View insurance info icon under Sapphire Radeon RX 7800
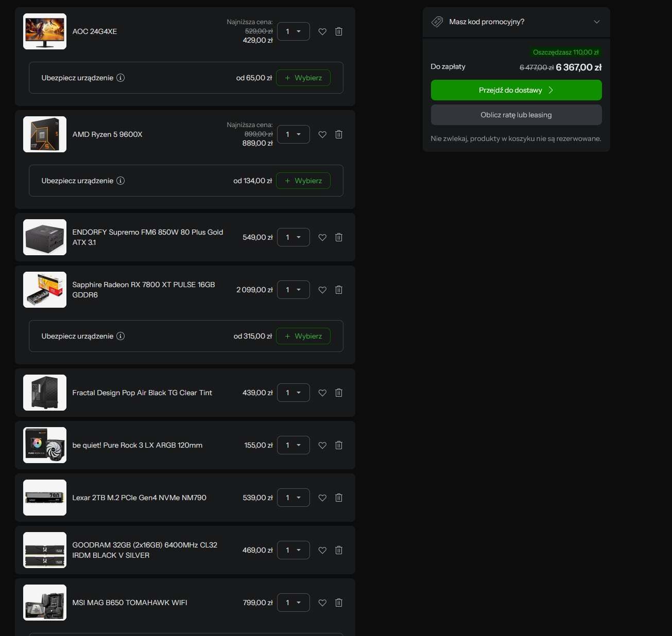 (120, 336)
